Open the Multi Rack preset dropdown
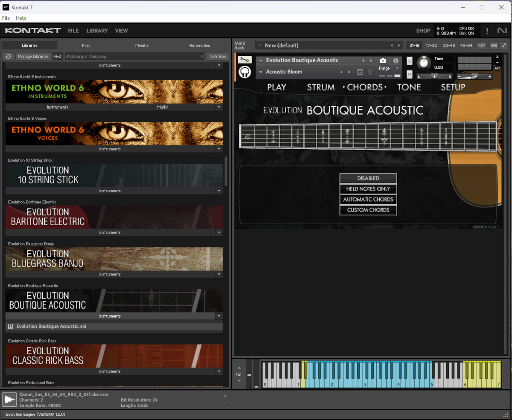 coord(259,46)
